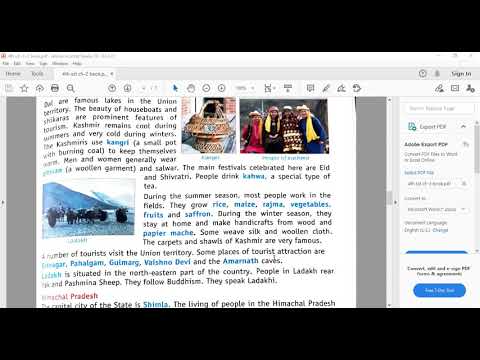480x360 pixels.
Task: Open the sign document tool
Action: [341, 88]
